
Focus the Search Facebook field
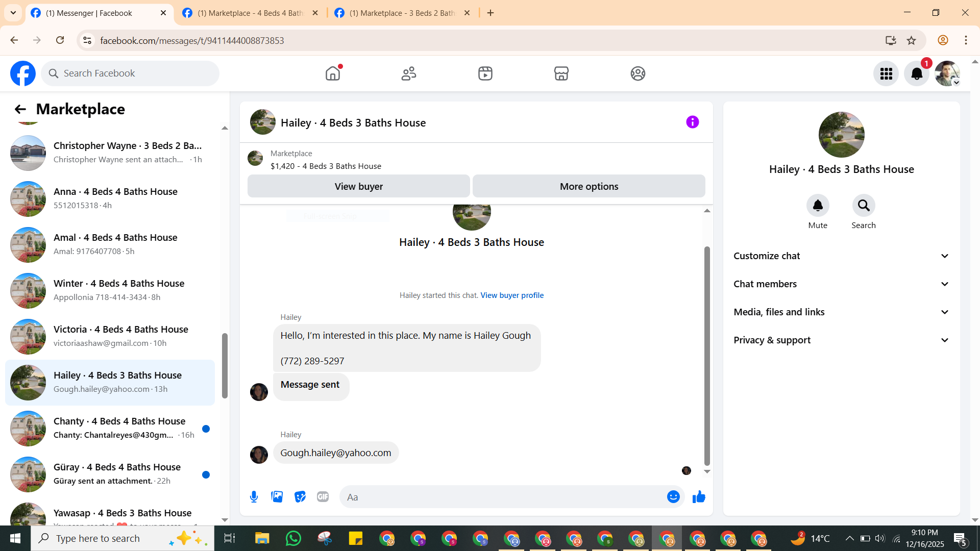pos(130,73)
